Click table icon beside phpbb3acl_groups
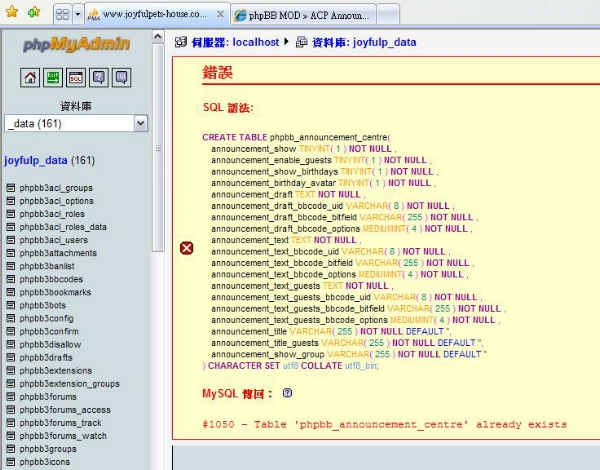Viewport: 600px width, 470px height. click(x=11, y=188)
